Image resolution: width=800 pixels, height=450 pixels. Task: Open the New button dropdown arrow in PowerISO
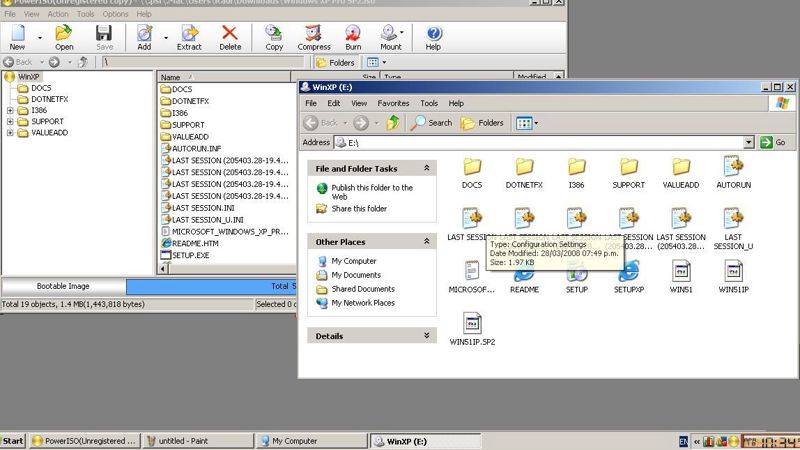pos(40,38)
